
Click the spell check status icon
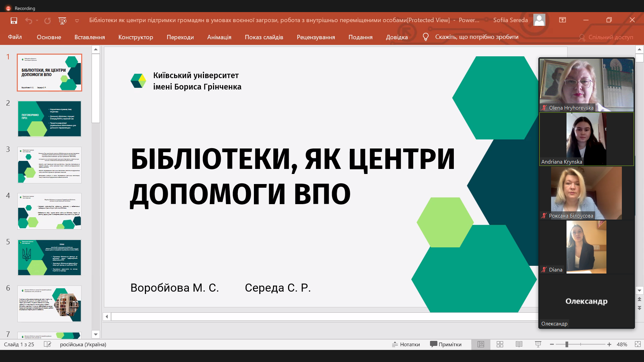coord(47,344)
